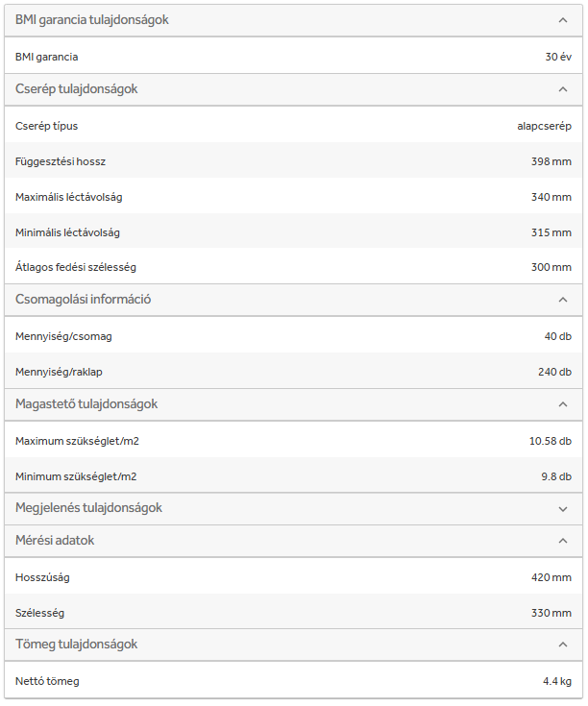Click chevron icon for Mérési adatok
Screen dimensions: 588x706
pos(562,541)
